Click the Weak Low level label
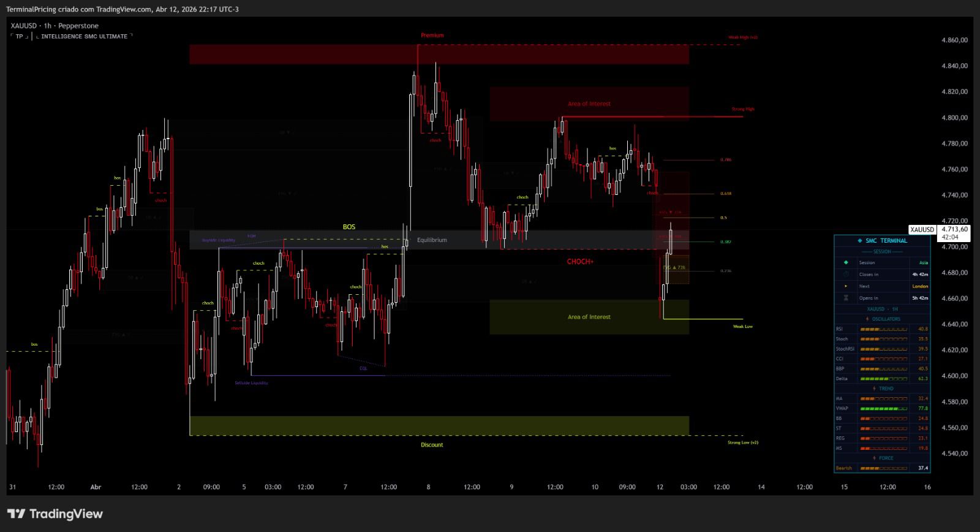Viewport: 980px width, 532px height. pos(742,327)
